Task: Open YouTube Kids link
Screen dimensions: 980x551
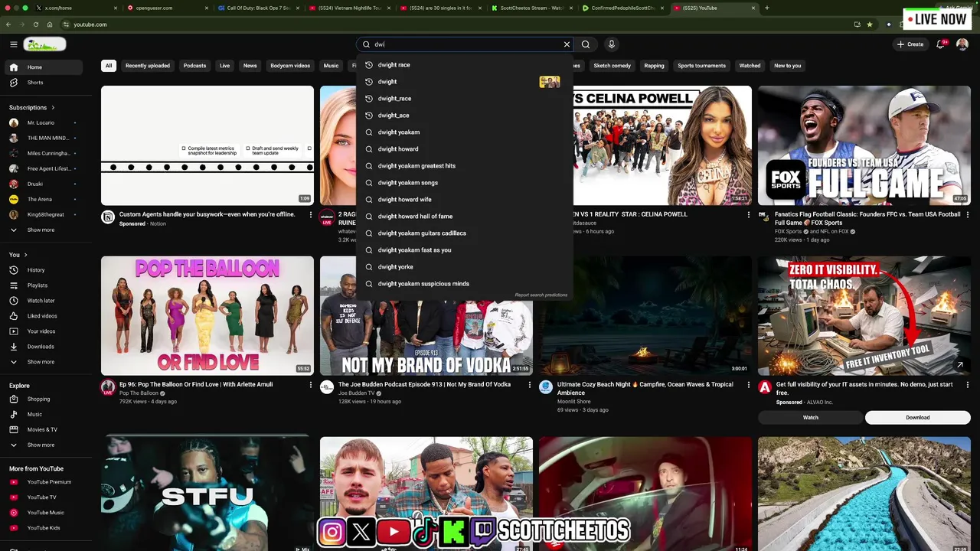Action: [x=44, y=528]
